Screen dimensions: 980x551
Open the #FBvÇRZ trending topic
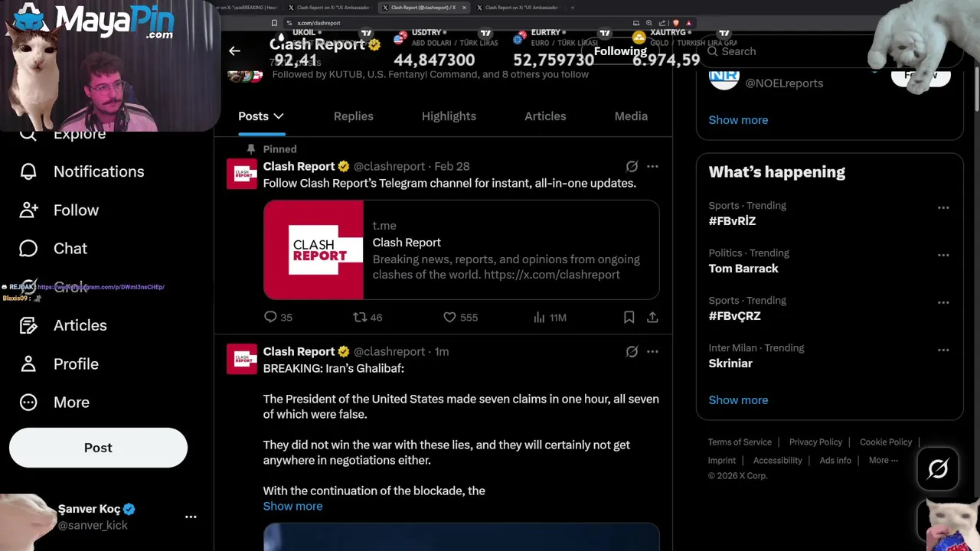(x=734, y=316)
